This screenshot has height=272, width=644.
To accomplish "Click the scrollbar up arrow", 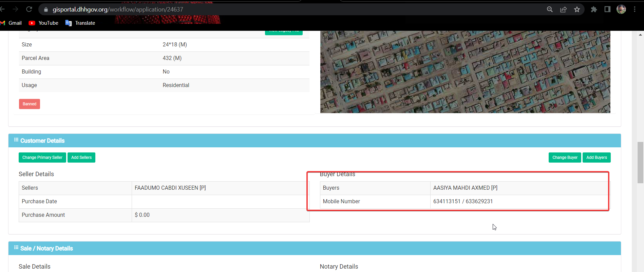I will pyautogui.click(x=640, y=35).
